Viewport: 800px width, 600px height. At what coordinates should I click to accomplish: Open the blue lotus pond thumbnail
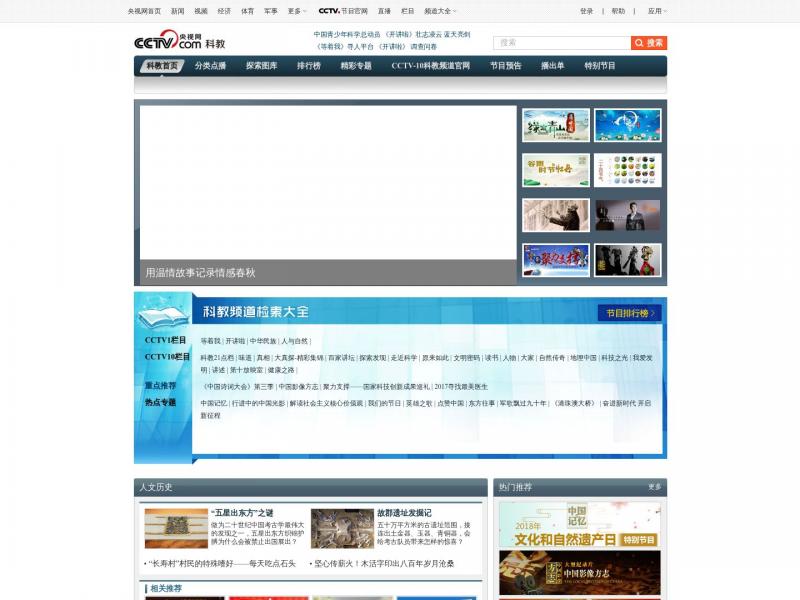(x=628, y=125)
